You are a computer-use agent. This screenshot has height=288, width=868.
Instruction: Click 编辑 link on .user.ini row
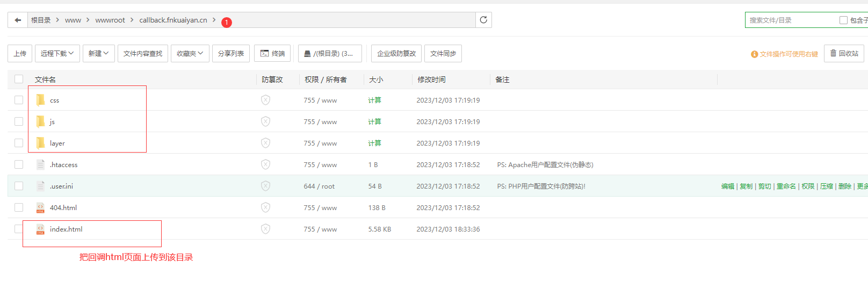pos(727,186)
